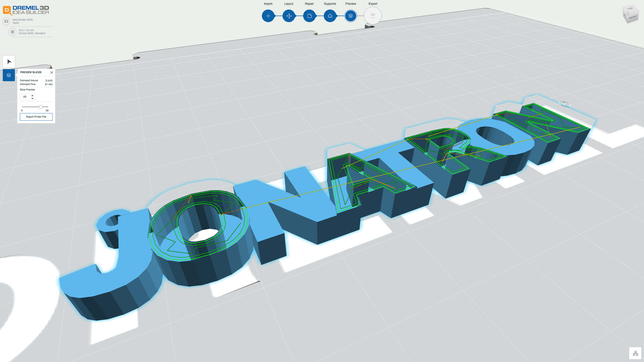Open PLA material settings gear
The width and height of the screenshot is (644, 362).
click(x=13, y=32)
